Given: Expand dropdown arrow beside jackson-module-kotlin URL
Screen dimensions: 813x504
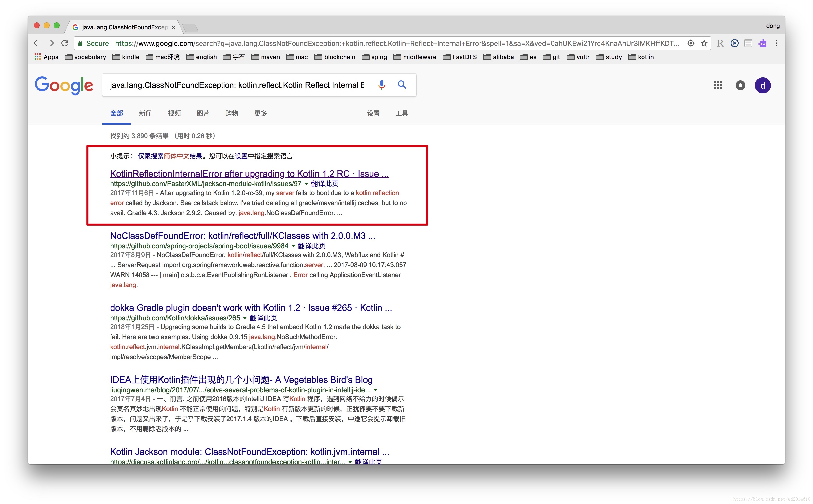Looking at the screenshot, I should [306, 184].
